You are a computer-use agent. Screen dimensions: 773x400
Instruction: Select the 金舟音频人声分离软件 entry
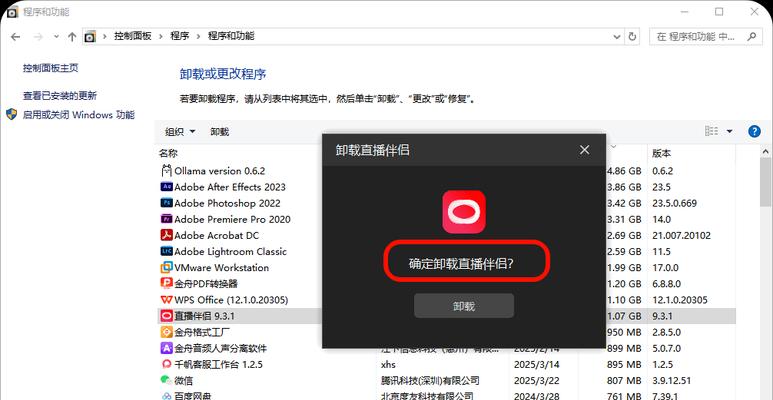point(220,348)
